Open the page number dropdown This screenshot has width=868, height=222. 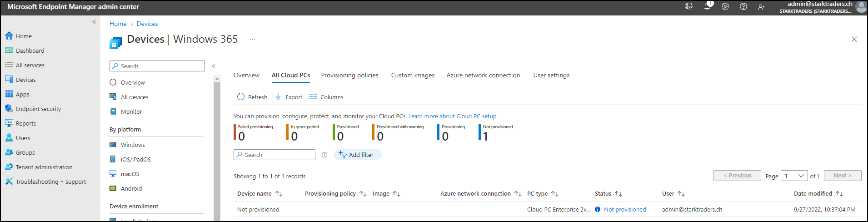tap(794, 176)
